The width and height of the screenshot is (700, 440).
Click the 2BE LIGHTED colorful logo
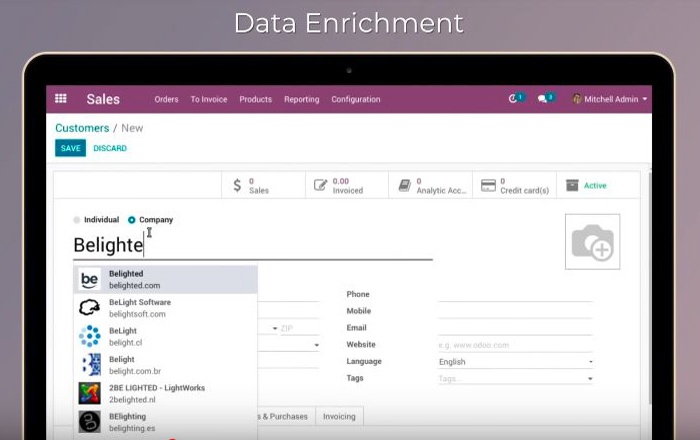(89, 393)
